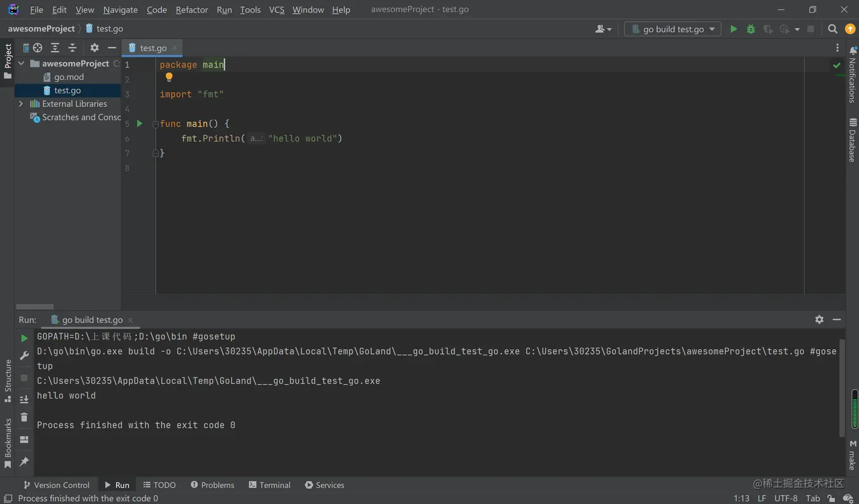Image resolution: width=859 pixels, height=504 pixels.
Task: Click the stop square in the Run panel sidebar
Action: tap(24, 377)
